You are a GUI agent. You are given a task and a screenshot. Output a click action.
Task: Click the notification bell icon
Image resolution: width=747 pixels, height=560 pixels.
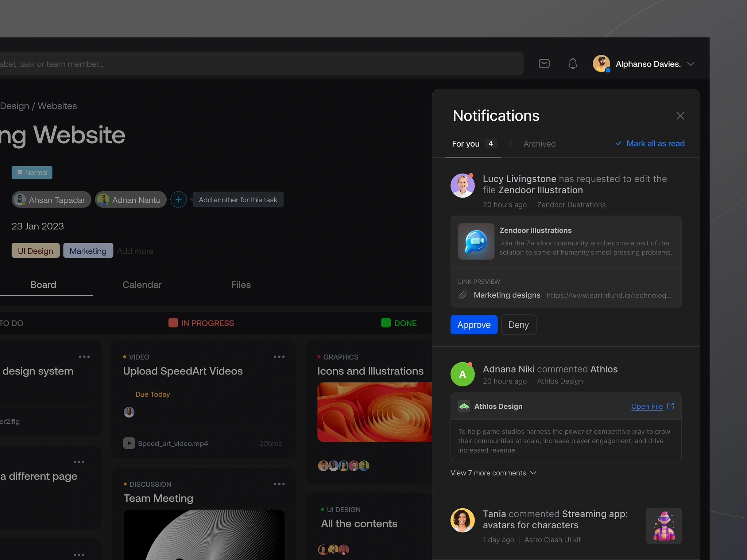tap(573, 64)
